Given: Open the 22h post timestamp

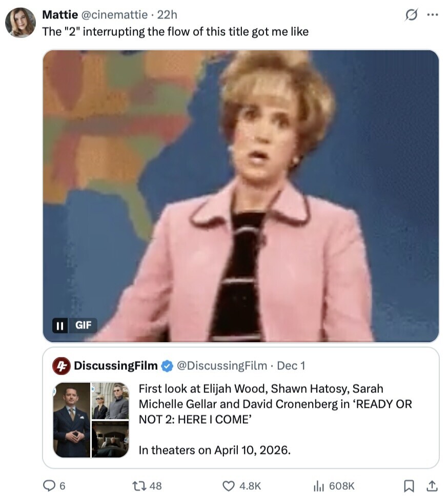Looking at the screenshot, I should 167,15.
